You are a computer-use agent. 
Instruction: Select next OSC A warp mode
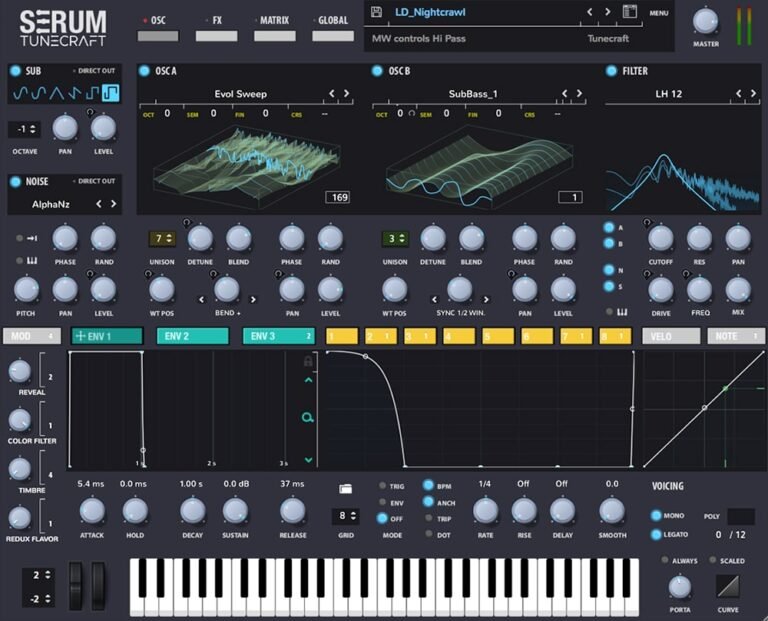(x=253, y=299)
